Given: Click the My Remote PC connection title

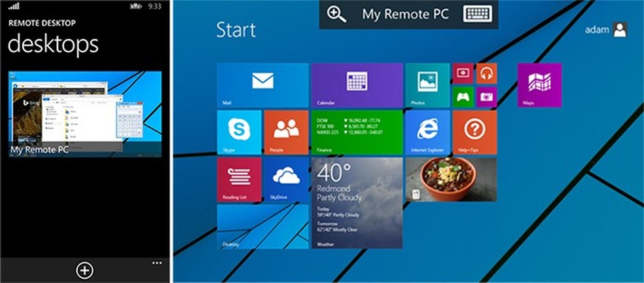Looking at the screenshot, I should (405, 14).
